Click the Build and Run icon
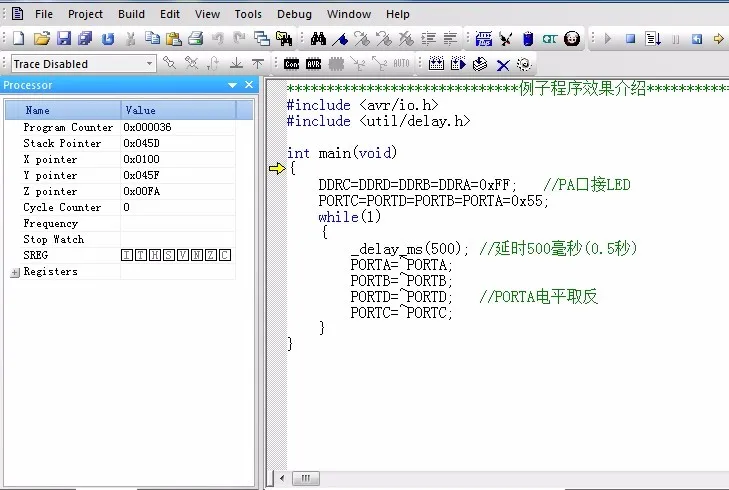Viewport: 729px width, 490px height. click(x=458, y=64)
